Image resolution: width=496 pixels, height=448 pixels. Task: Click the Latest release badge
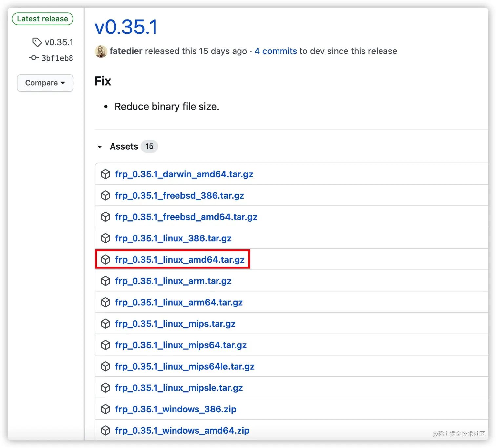[x=43, y=19]
